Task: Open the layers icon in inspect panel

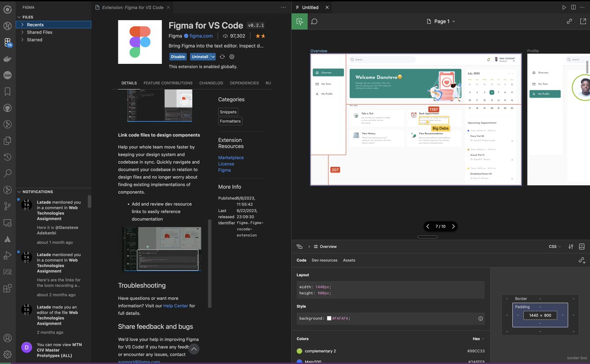Action: pos(299,247)
